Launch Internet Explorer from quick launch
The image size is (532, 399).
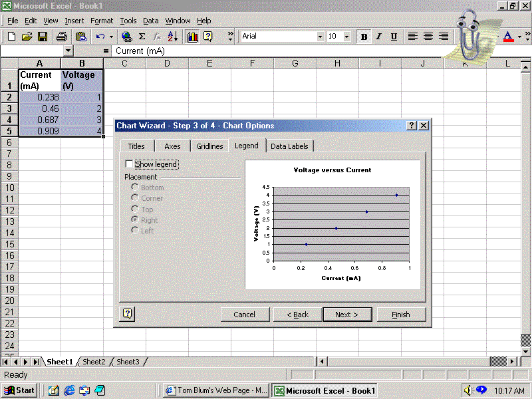(69, 390)
